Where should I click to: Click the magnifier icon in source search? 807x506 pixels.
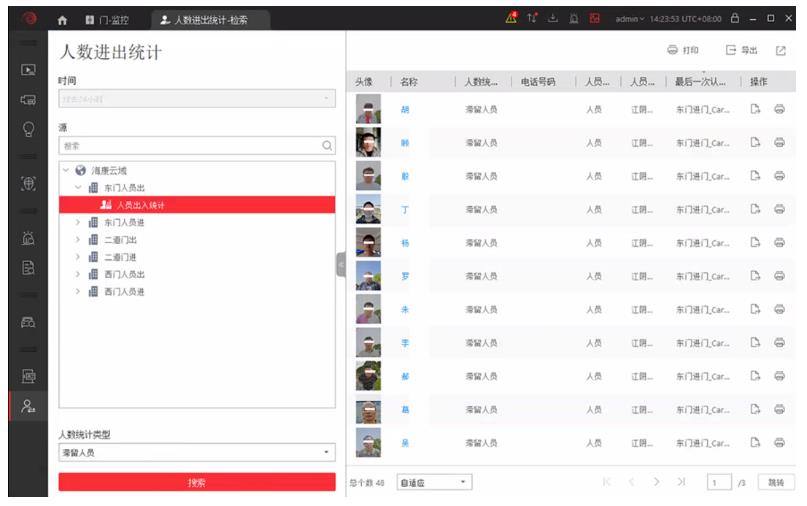[x=327, y=145]
